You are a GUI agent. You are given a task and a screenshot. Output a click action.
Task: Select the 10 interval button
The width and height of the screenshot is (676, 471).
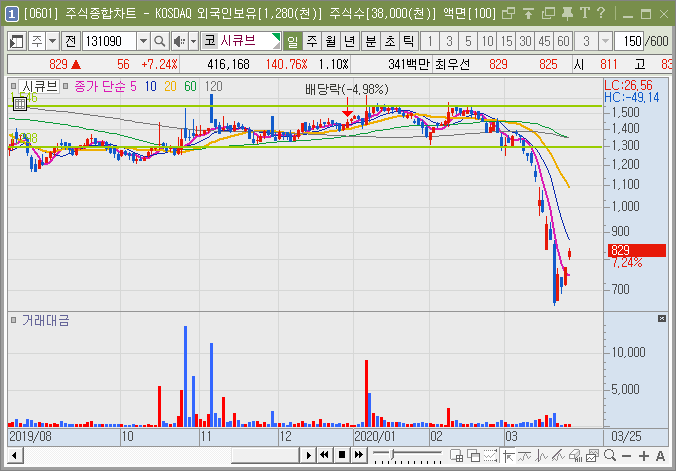pyautogui.click(x=487, y=41)
